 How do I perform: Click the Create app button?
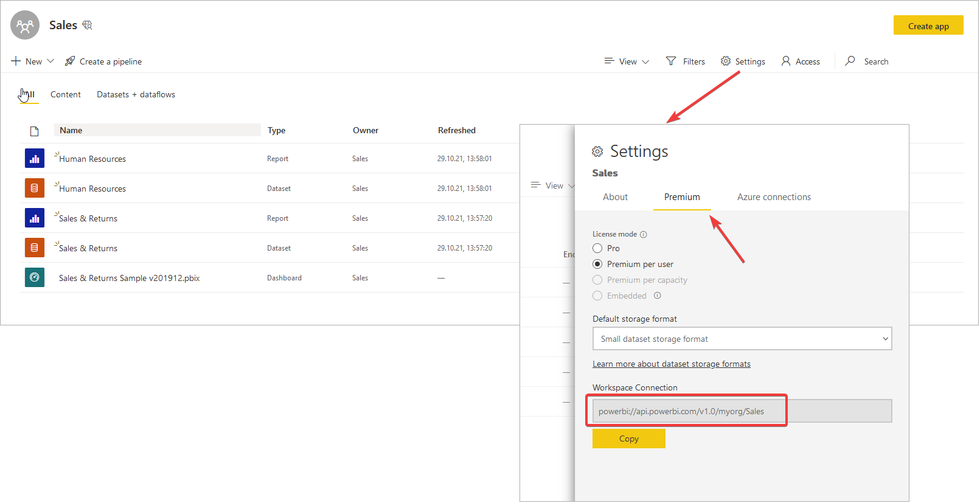(928, 26)
